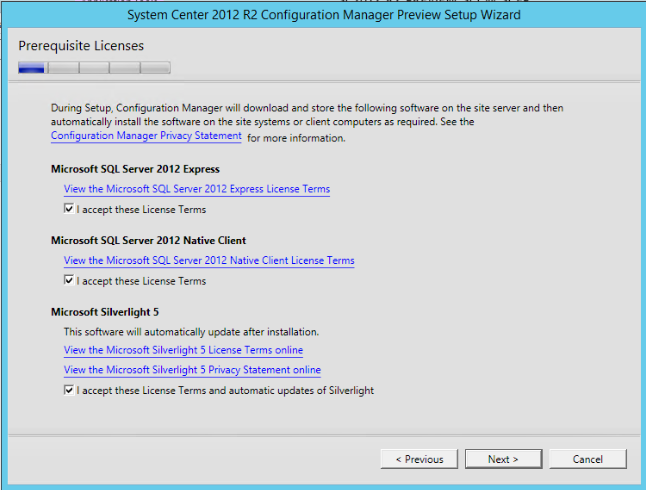Click the second wizard progress segment
This screenshot has height=490, width=646.
pos(63,68)
